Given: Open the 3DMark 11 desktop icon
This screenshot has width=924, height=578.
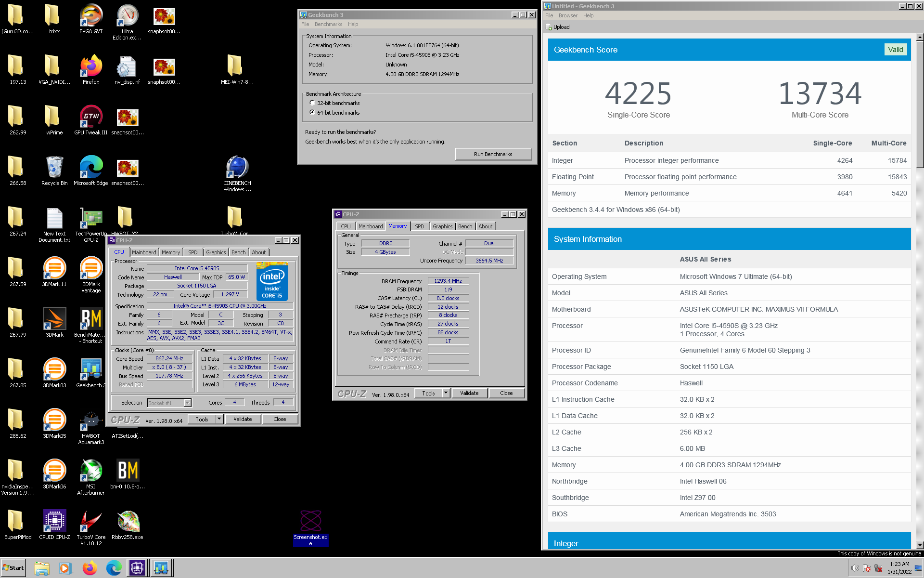Looking at the screenshot, I should pos(54,272).
